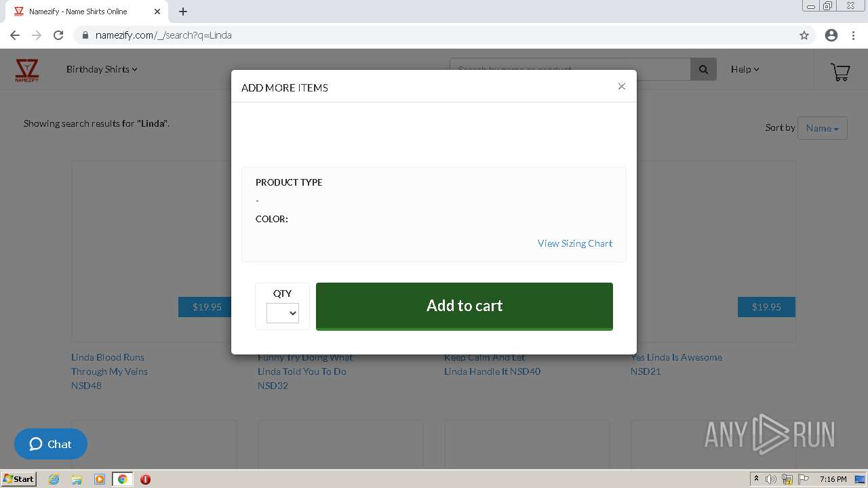Open the Windows Start menu
This screenshot has height=488, width=868.
point(18,479)
